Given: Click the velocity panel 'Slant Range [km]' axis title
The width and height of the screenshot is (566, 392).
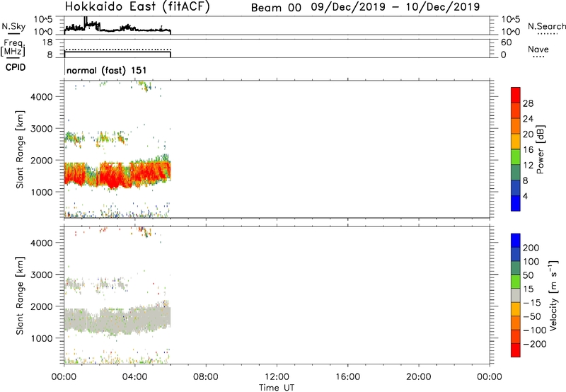Looking at the screenshot, I should click(20, 296).
